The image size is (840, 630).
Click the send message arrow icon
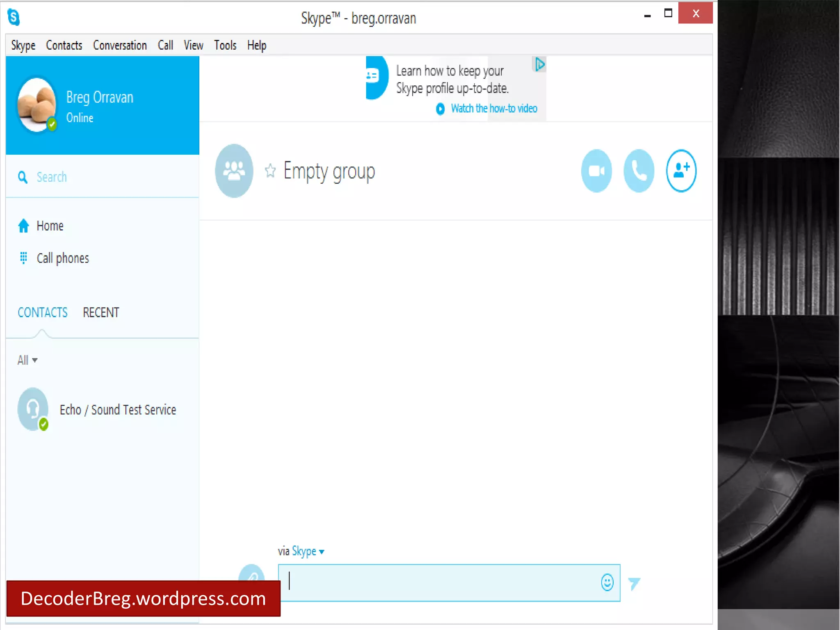634,583
